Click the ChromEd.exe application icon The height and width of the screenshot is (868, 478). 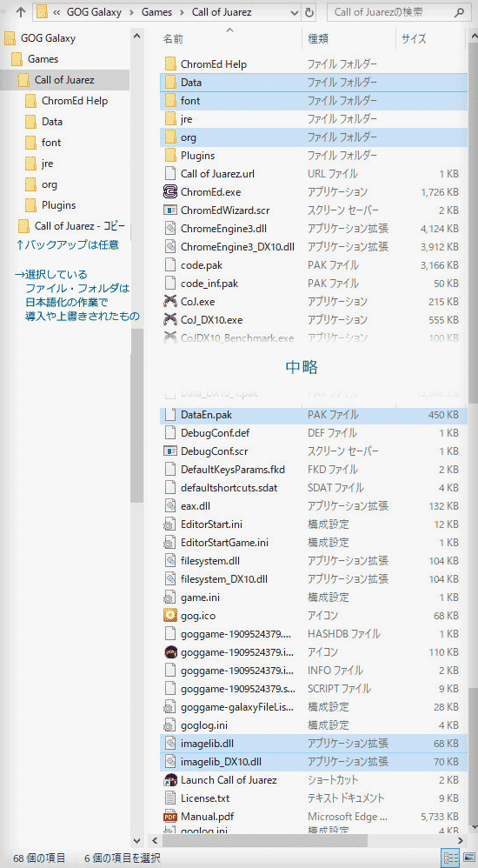click(170, 192)
